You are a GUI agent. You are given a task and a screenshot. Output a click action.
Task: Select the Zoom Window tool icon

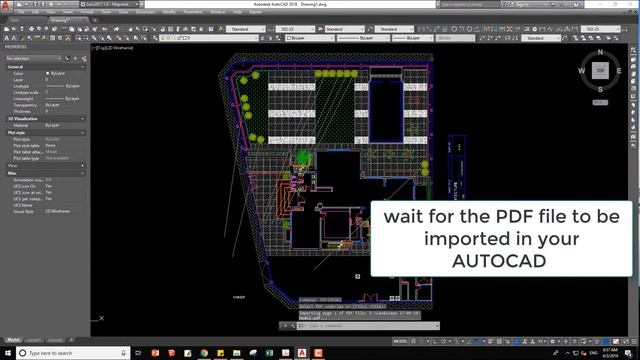point(145,29)
